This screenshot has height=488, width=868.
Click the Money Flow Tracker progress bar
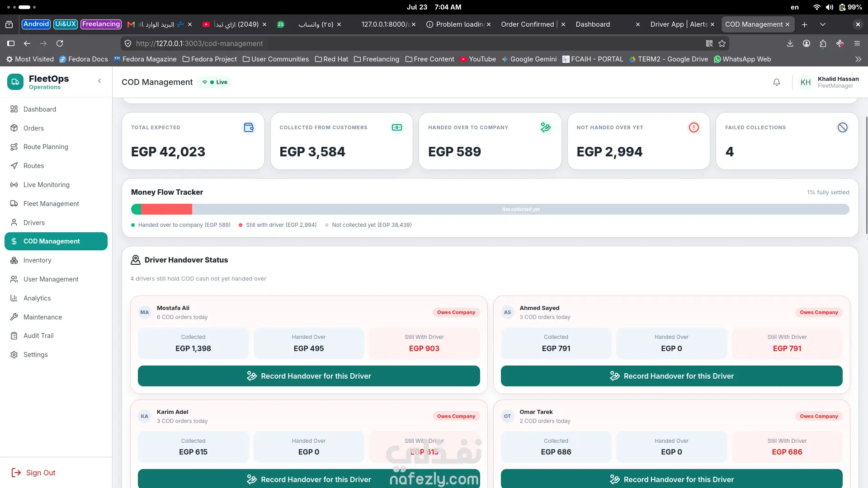click(490, 209)
